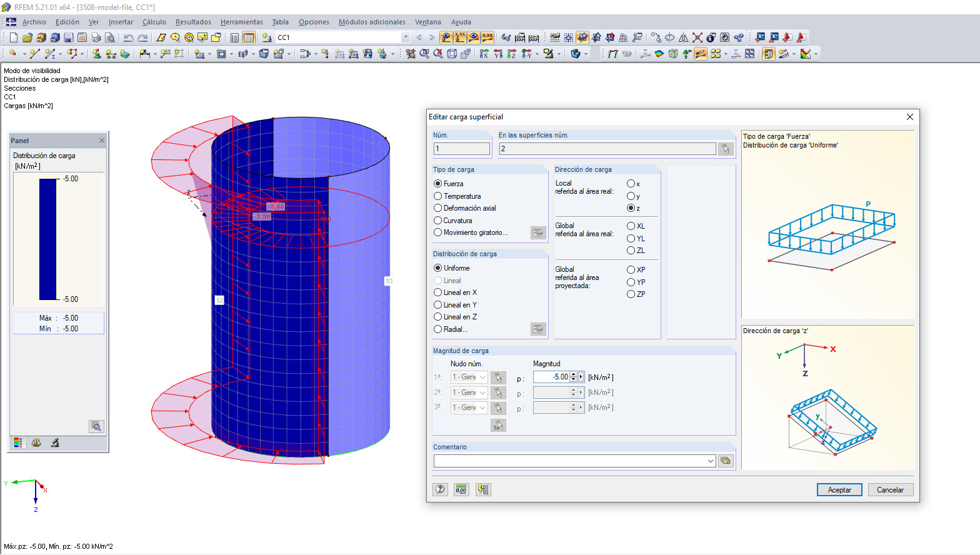
Task: Click the help icon in the dialog
Action: pyautogui.click(x=441, y=489)
